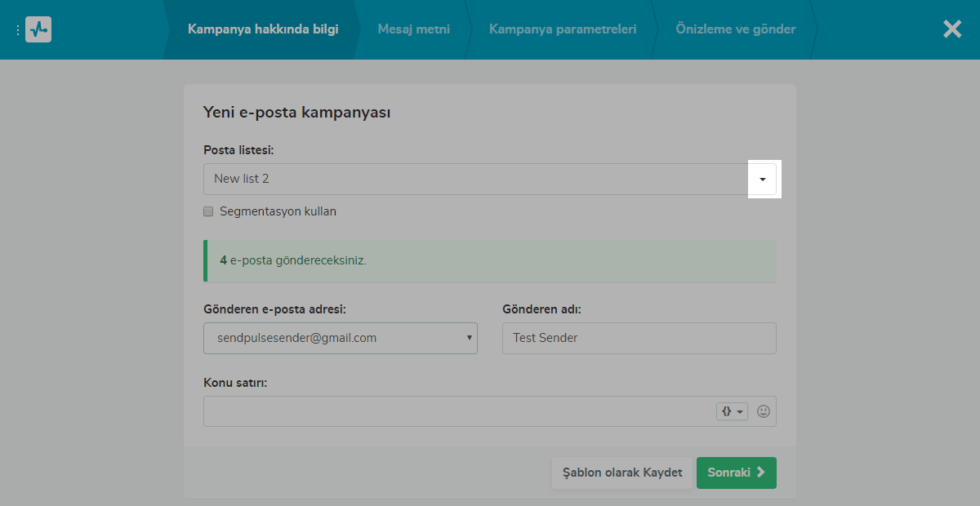980x506 pixels.
Task: Focus the Gönderen adı text field
Action: (639, 338)
